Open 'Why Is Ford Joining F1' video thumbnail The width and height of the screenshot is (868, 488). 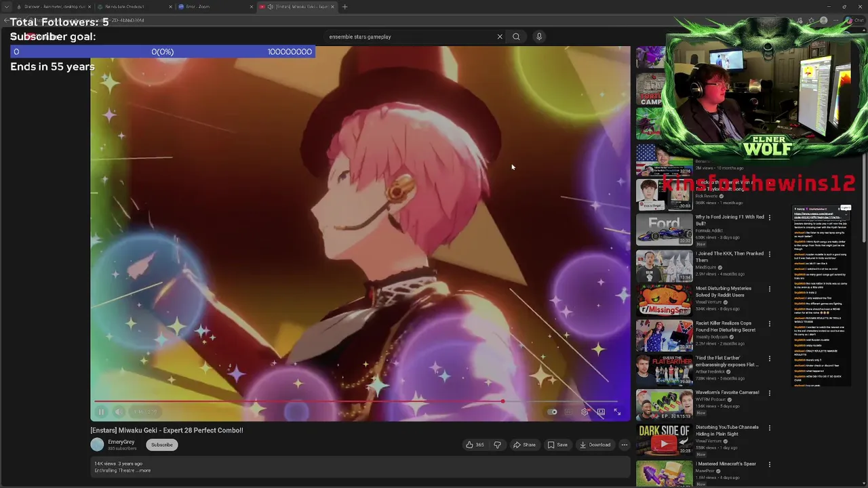pyautogui.click(x=664, y=228)
